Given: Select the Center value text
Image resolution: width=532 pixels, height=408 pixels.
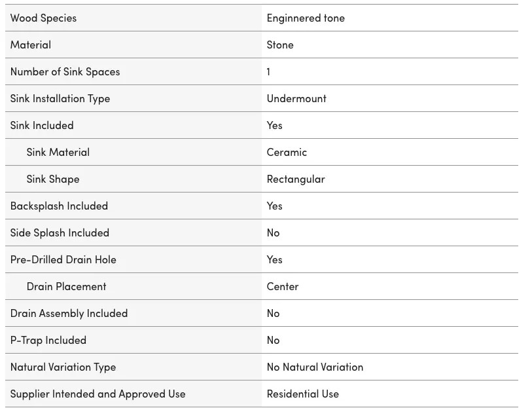Looking at the screenshot, I should pyautogui.click(x=283, y=286).
